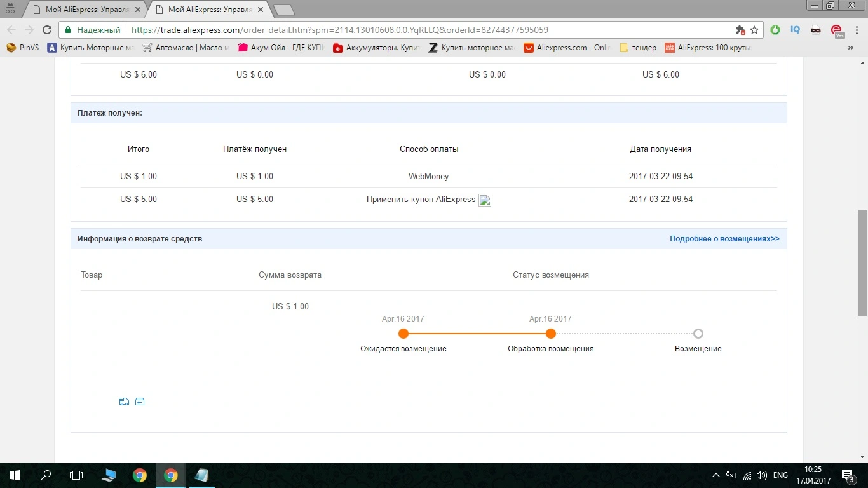Image resolution: width=868 pixels, height=488 pixels.
Task: Open the computer app on the taskbar
Action: click(109, 475)
